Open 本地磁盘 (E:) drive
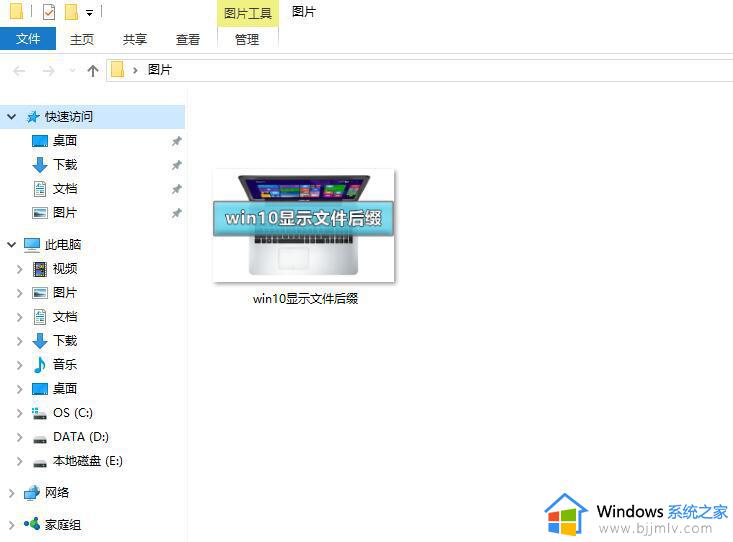The width and height of the screenshot is (733, 542). [x=88, y=461]
